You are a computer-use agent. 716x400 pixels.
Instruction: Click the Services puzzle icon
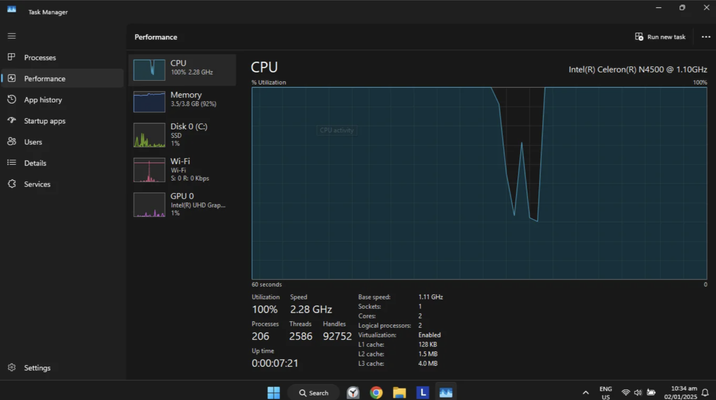coord(12,184)
